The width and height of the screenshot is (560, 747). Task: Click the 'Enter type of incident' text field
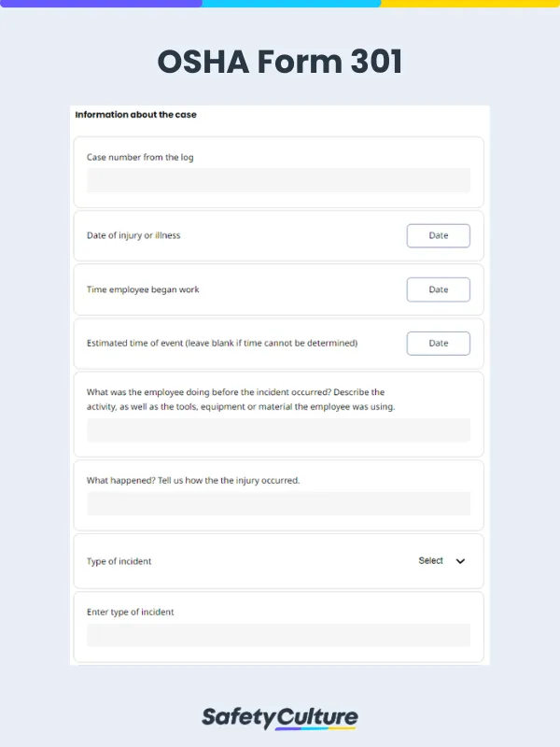278,635
